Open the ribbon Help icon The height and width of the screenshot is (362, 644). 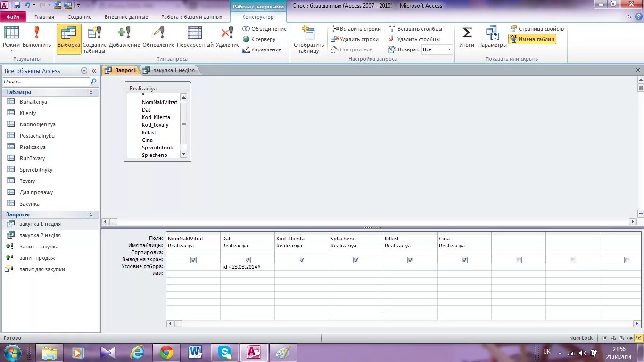pos(638,17)
